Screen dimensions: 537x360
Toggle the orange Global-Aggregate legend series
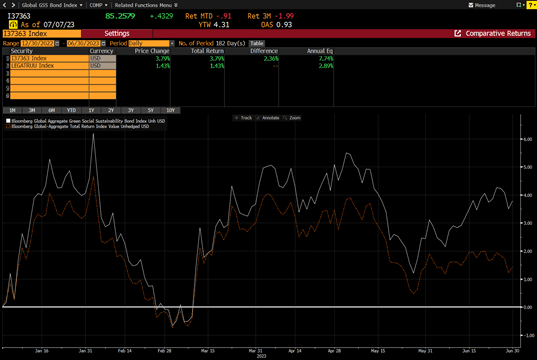pos(8,126)
